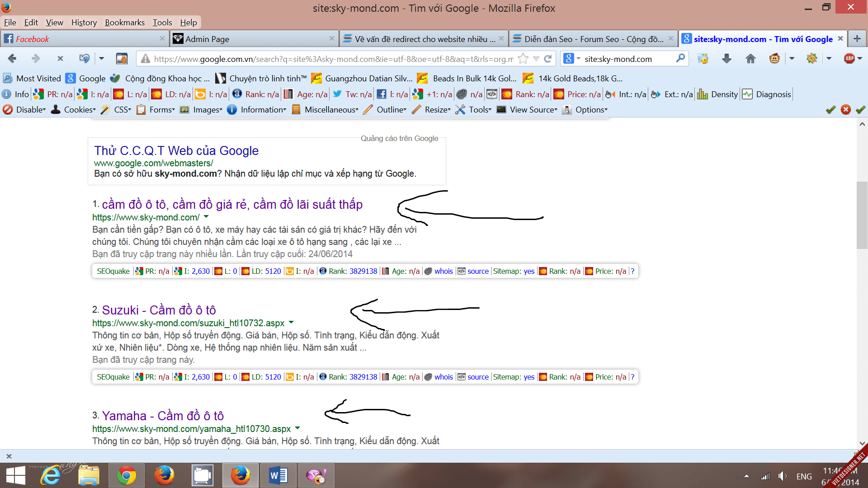Expand the Cookies dropdown
The width and height of the screenshot is (868, 488).
coord(73,109)
